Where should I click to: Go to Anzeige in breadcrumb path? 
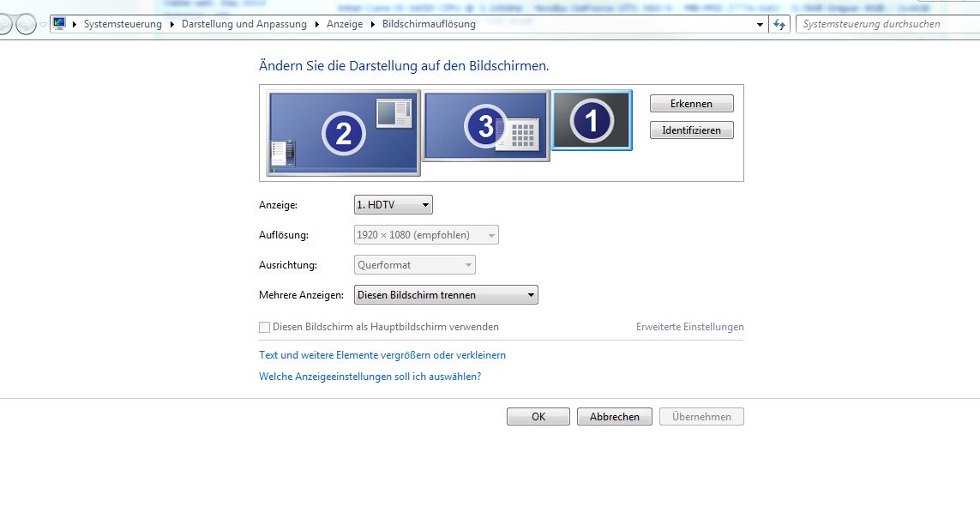coord(345,24)
